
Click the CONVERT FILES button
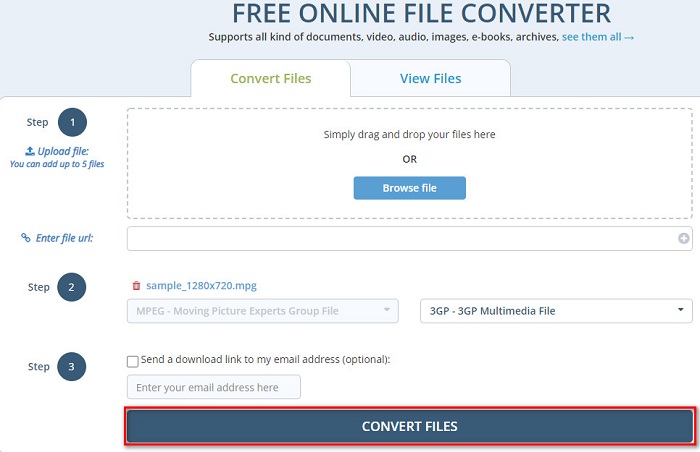pos(409,426)
